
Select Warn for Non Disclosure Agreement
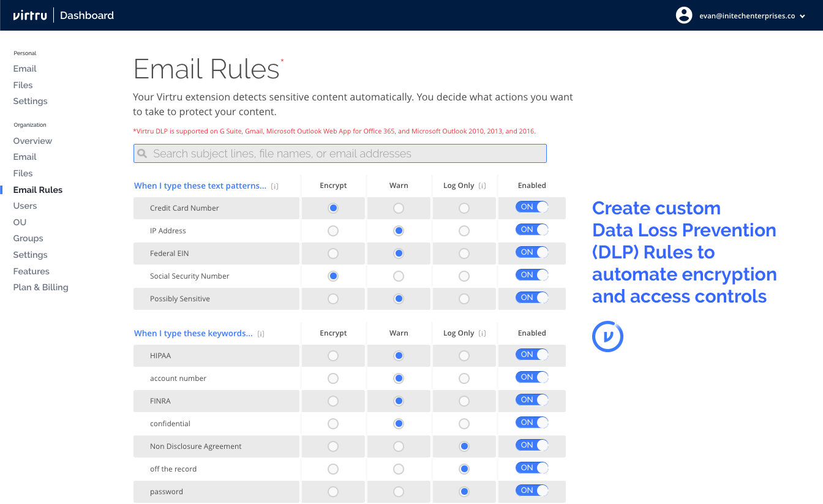click(399, 446)
